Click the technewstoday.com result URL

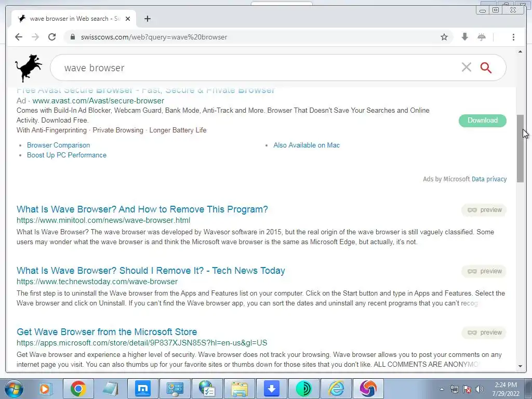tap(97, 282)
